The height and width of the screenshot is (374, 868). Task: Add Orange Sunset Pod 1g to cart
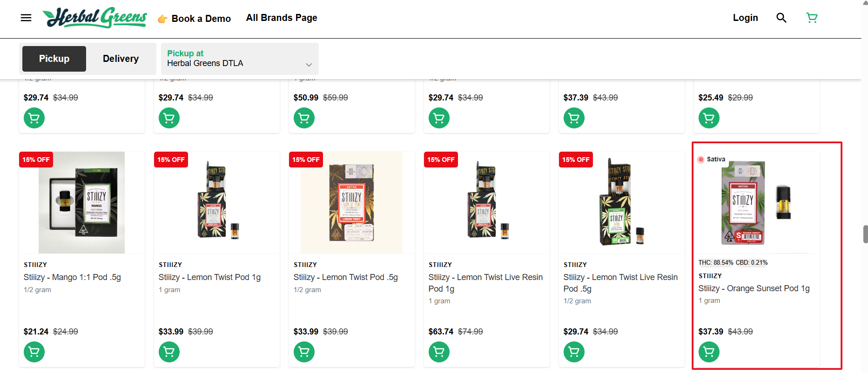709,352
